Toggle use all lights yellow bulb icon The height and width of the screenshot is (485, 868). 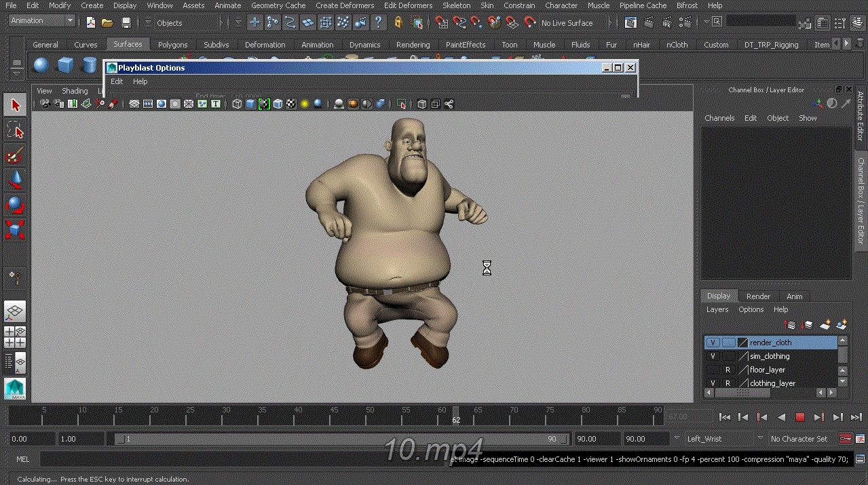tap(305, 104)
